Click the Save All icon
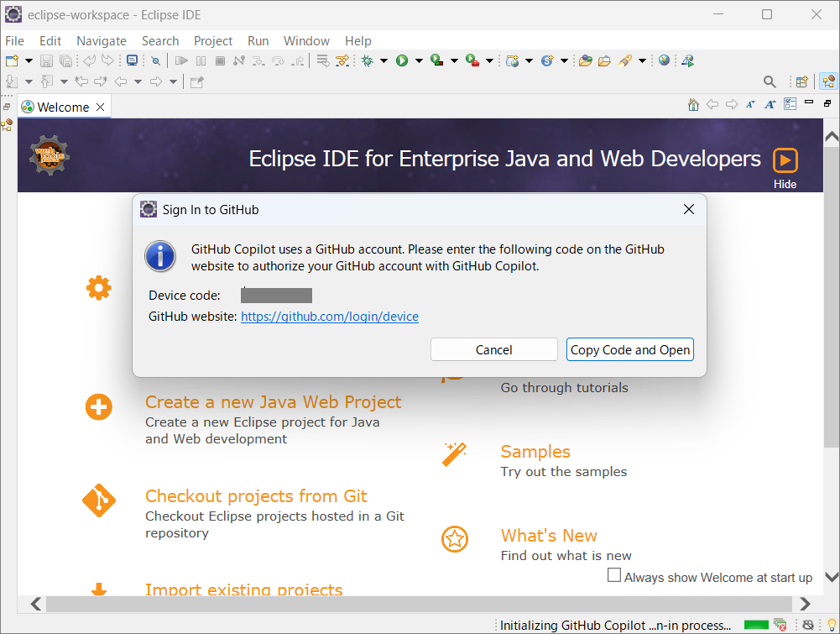This screenshot has height=634, width=840. click(65, 60)
